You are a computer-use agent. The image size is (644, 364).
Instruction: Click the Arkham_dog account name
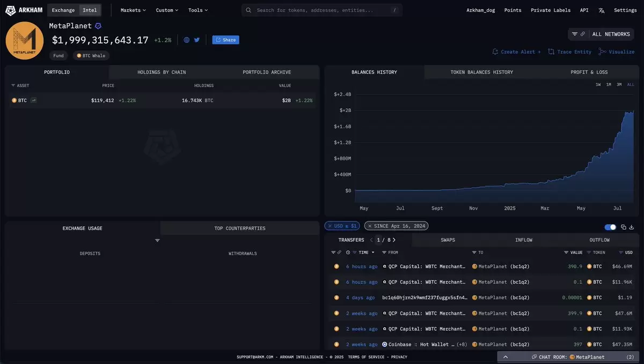(x=480, y=10)
